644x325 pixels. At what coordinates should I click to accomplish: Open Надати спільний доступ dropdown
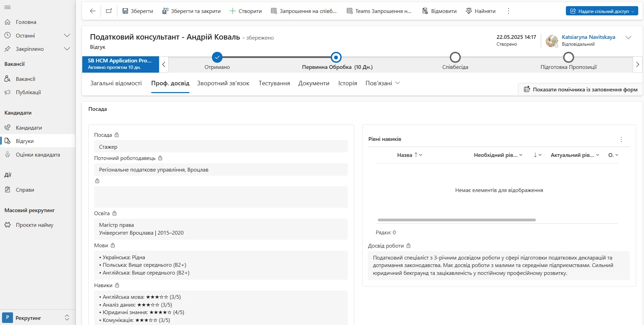tap(633, 11)
